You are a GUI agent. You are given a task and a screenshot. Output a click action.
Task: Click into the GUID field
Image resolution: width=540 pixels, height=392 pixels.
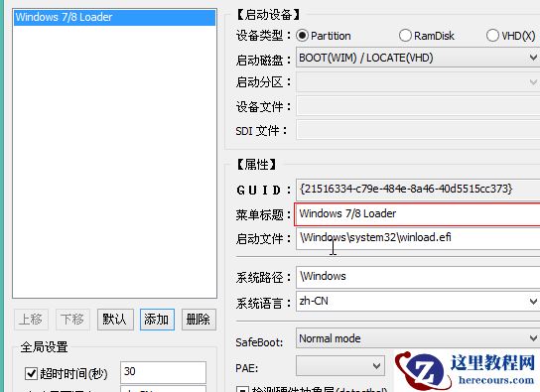pyautogui.click(x=418, y=190)
